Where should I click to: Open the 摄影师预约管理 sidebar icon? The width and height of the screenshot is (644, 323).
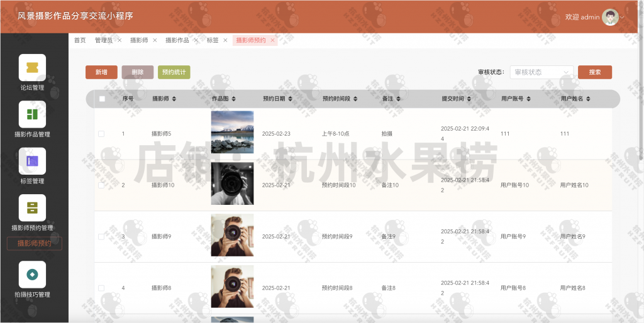pos(32,207)
